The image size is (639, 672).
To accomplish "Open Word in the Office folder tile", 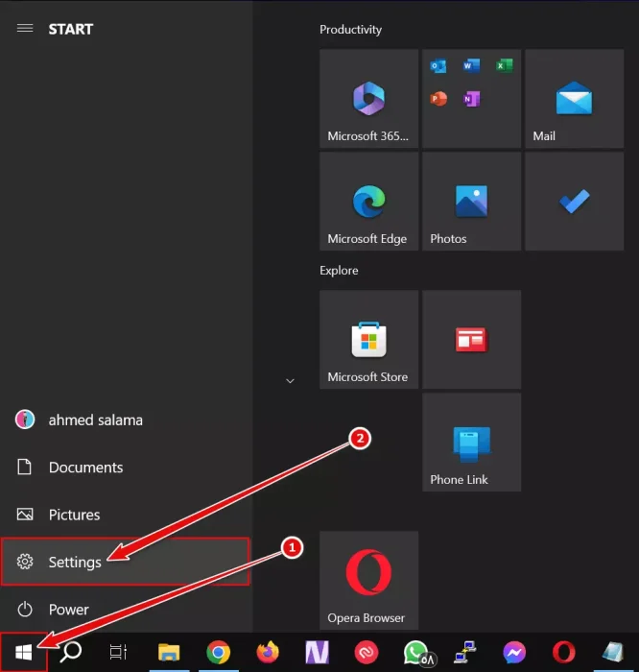I will tap(471, 66).
